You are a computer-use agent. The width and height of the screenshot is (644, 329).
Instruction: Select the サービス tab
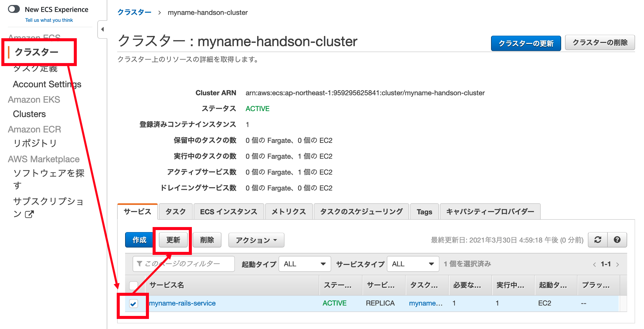(x=138, y=212)
